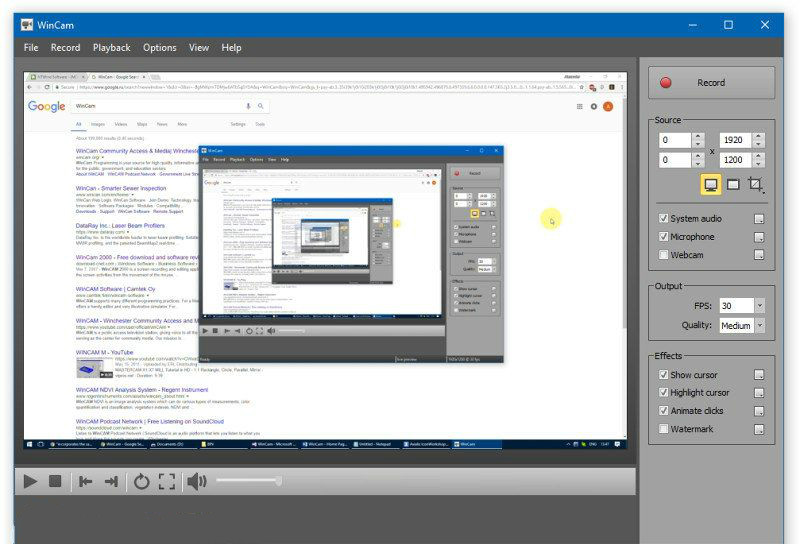The height and width of the screenshot is (544, 800).
Task: Click the Google apps grid icon in preview
Action: click(580, 107)
